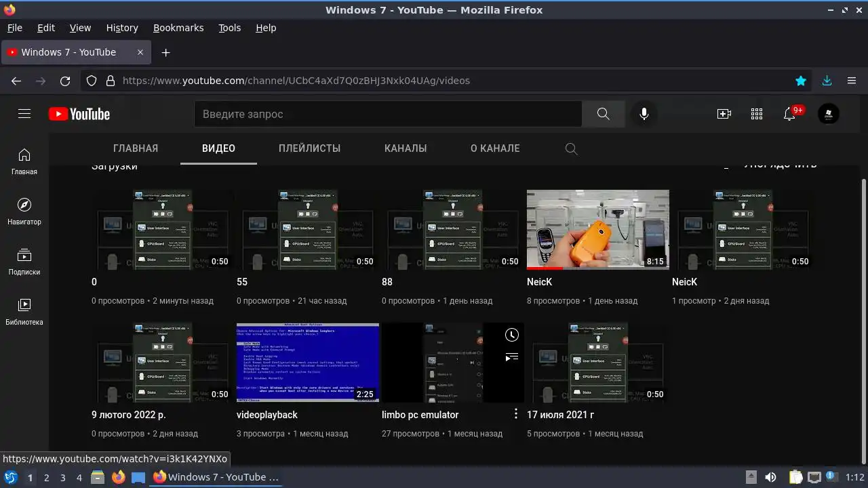Click the magnifier search button beside the search box
868x488 pixels.
604,114
